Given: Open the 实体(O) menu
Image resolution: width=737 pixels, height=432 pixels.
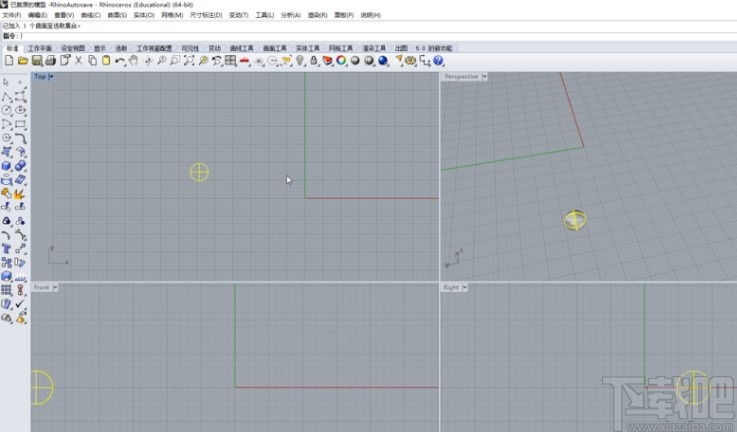Looking at the screenshot, I should (144, 15).
